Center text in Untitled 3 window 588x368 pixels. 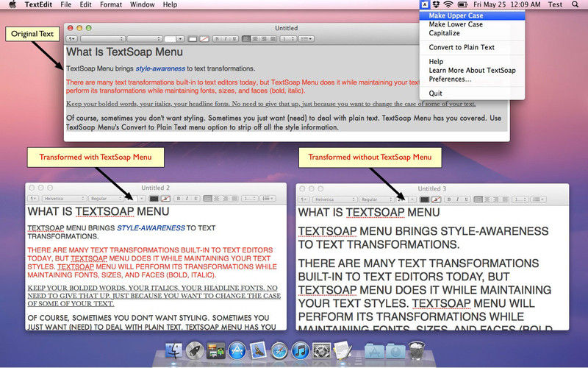point(487,199)
